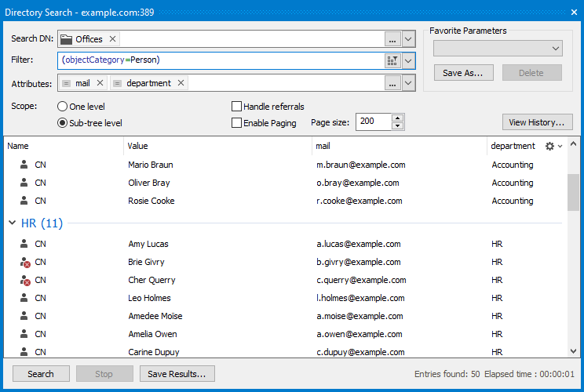
Task: Sort results by the mail column header
Action: (323, 146)
